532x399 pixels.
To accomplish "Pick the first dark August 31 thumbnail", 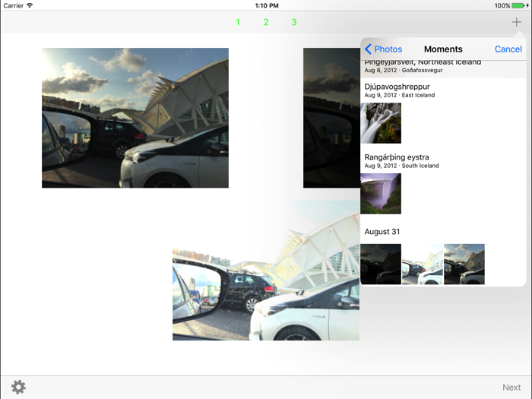I will pos(381,264).
